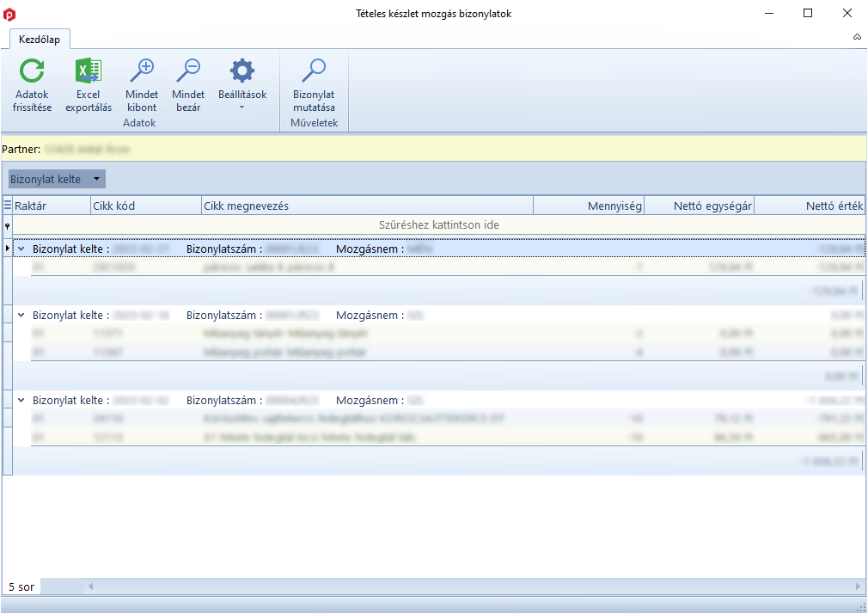Click the Mennyiség column header
868x614 pixels.
(x=589, y=206)
